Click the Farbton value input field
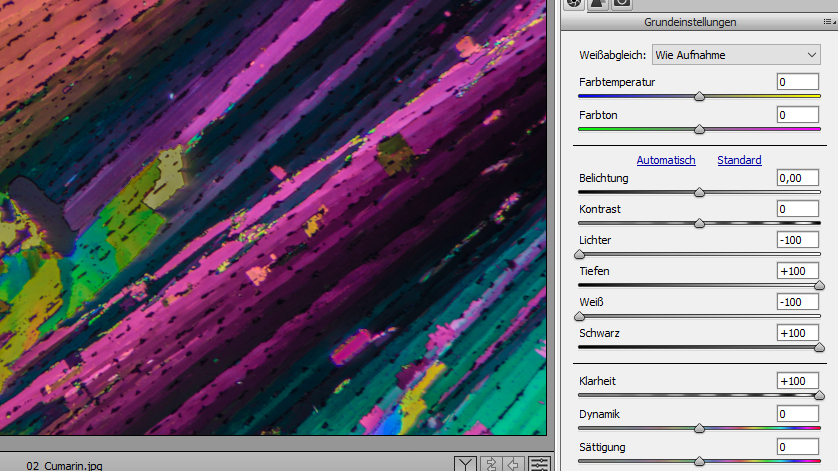The image size is (838, 471). click(x=797, y=115)
